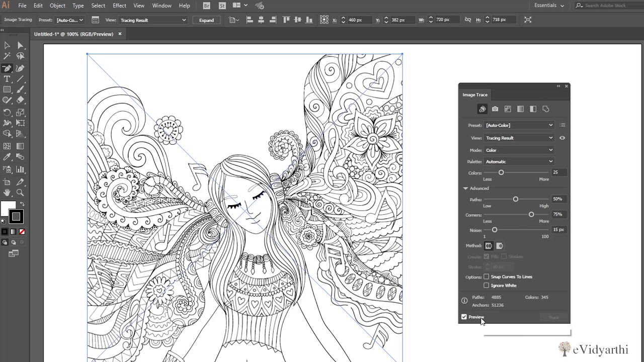This screenshot has height=362, width=644.
Task: Select the Paintbrush tool
Action: point(21,90)
